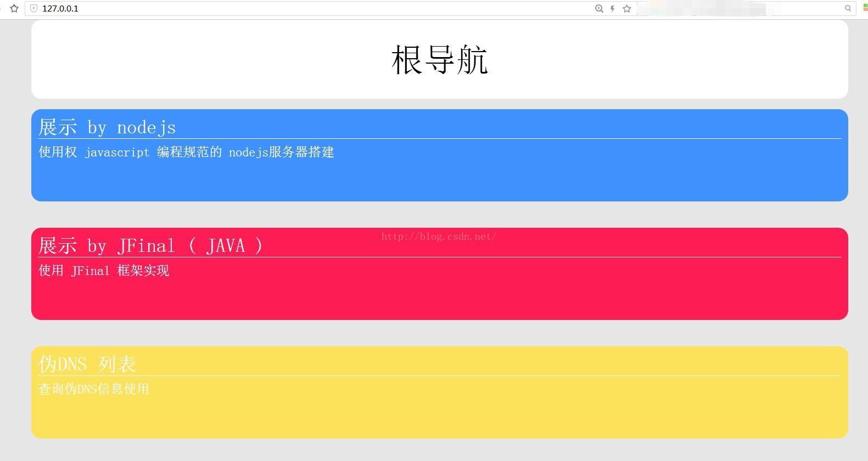Click the lightning bolt speed-mode icon

click(x=613, y=8)
